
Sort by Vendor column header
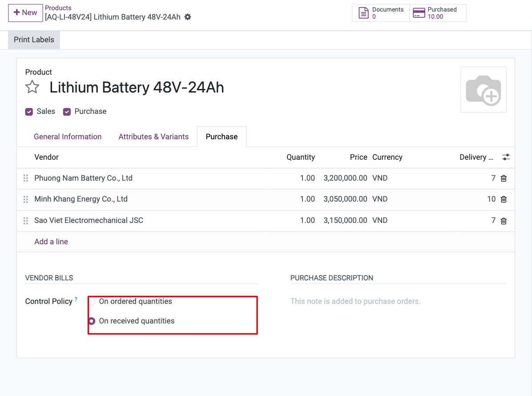coord(46,157)
